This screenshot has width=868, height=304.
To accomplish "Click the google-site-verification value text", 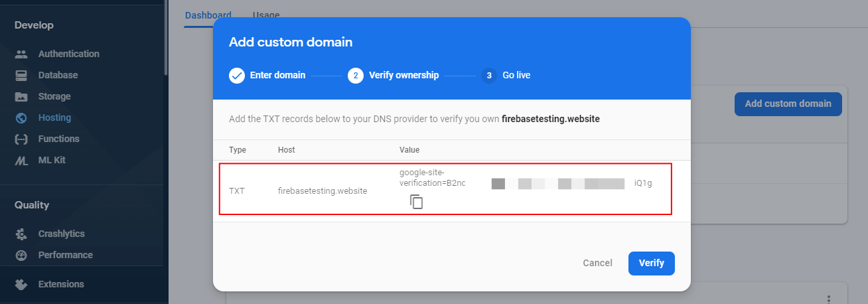I will 433,178.
